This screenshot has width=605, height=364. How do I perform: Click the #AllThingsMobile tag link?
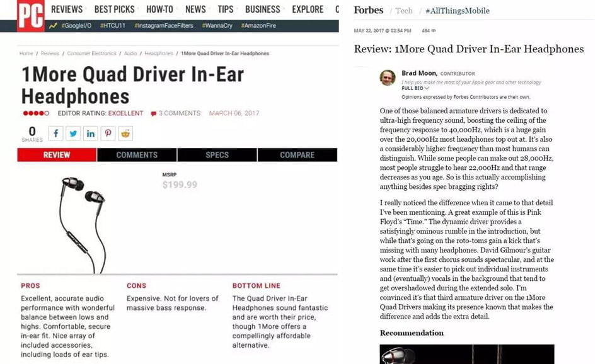[x=458, y=11]
